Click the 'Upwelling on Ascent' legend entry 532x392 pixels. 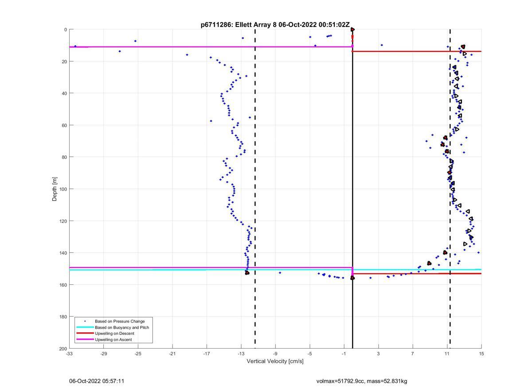[113, 340]
